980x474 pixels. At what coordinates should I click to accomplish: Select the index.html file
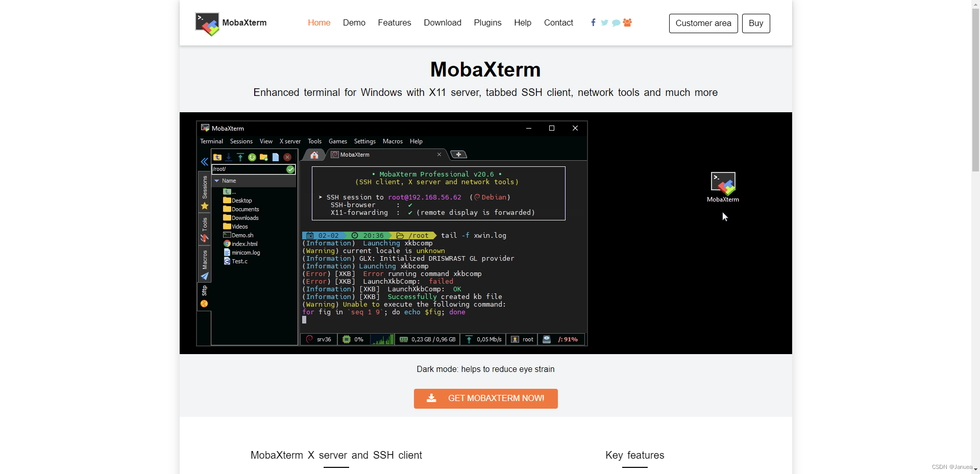click(x=240, y=244)
